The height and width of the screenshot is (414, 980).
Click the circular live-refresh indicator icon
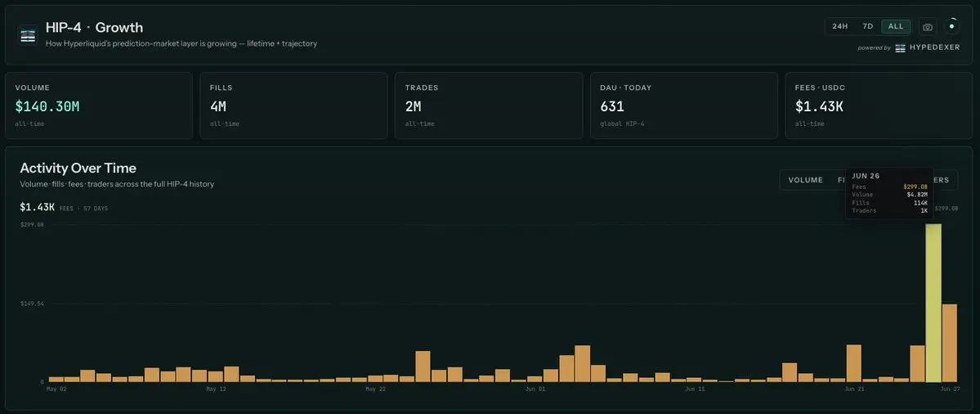coord(952,26)
